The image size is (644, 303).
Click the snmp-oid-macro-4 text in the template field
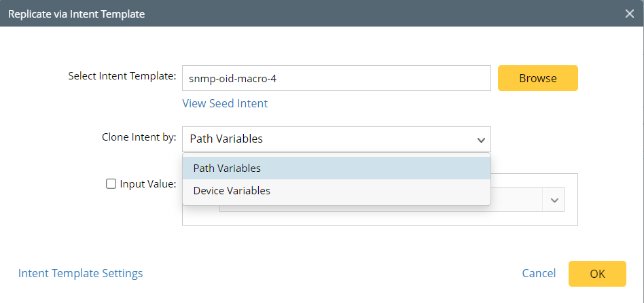tap(232, 78)
